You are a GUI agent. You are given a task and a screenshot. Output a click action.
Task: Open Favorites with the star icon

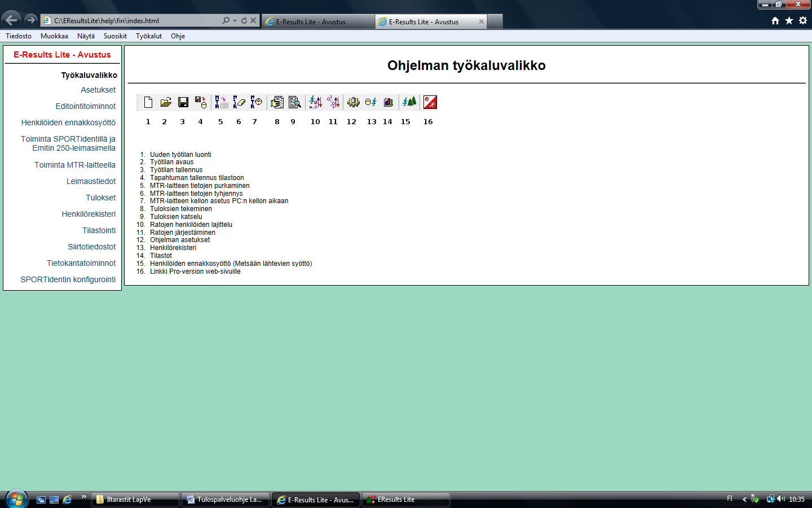(x=789, y=20)
